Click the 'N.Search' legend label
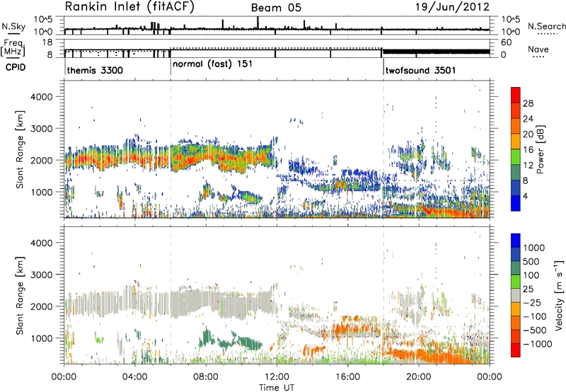566x392 pixels. (546, 26)
